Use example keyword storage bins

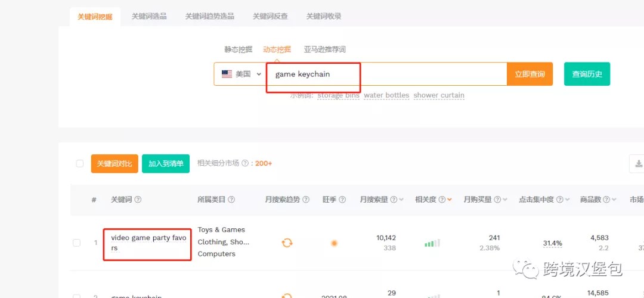coord(339,95)
